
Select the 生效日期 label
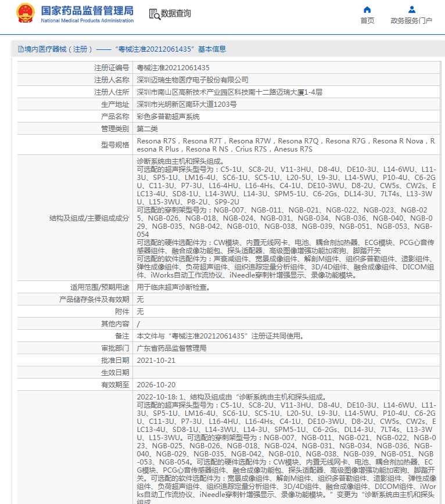pyautogui.click(x=115, y=373)
